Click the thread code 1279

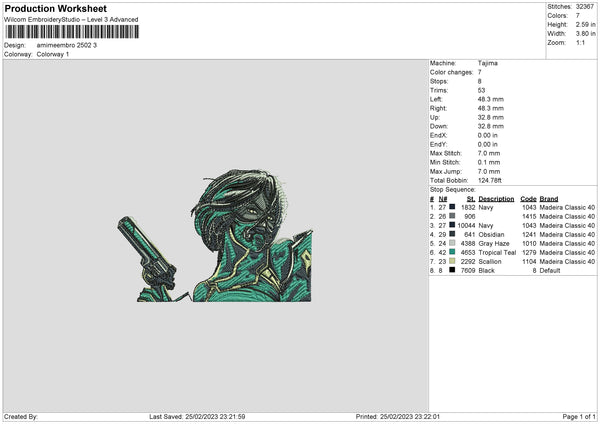(x=529, y=252)
